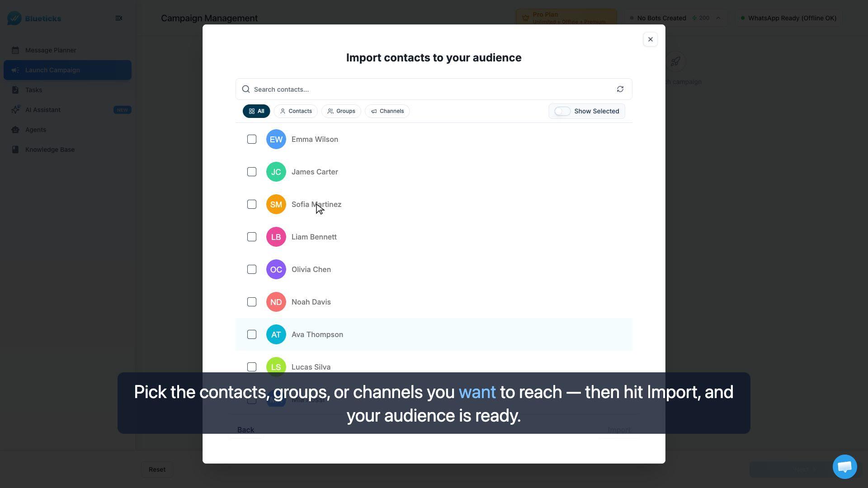Screen dimensions: 868x488
Task: Check the James Carter checkbox
Action: coord(252,172)
